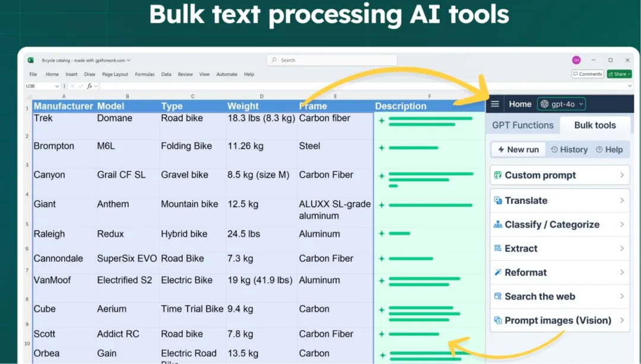Open the run History
Image resolution: width=641 pixels, height=364 pixels.
coord(569,149)
